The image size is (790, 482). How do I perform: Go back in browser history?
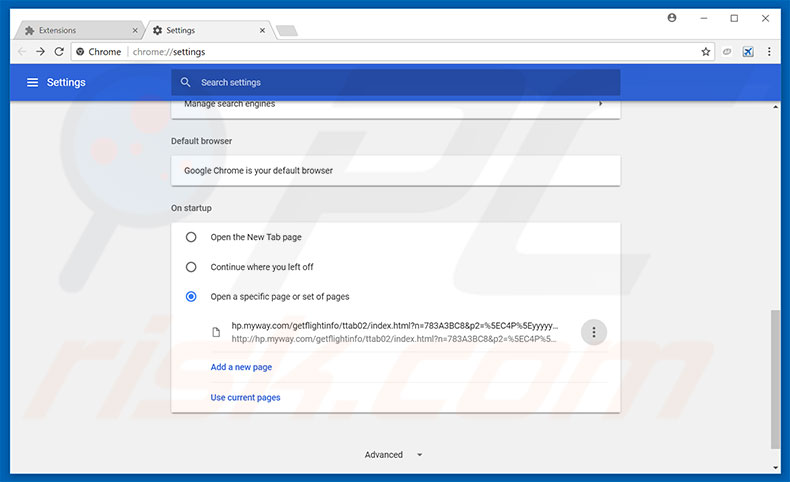(x=22, y=51)
